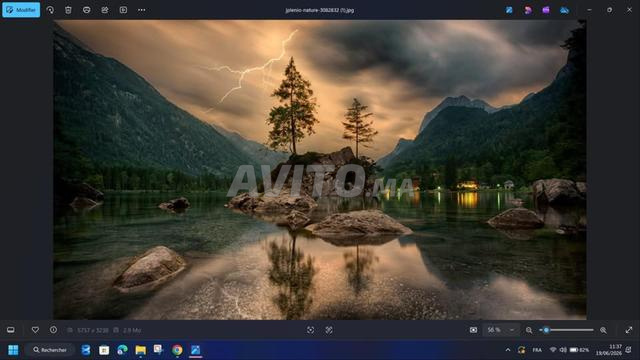Open the blue Photos app icon in title bar

[x=509, y=10]
